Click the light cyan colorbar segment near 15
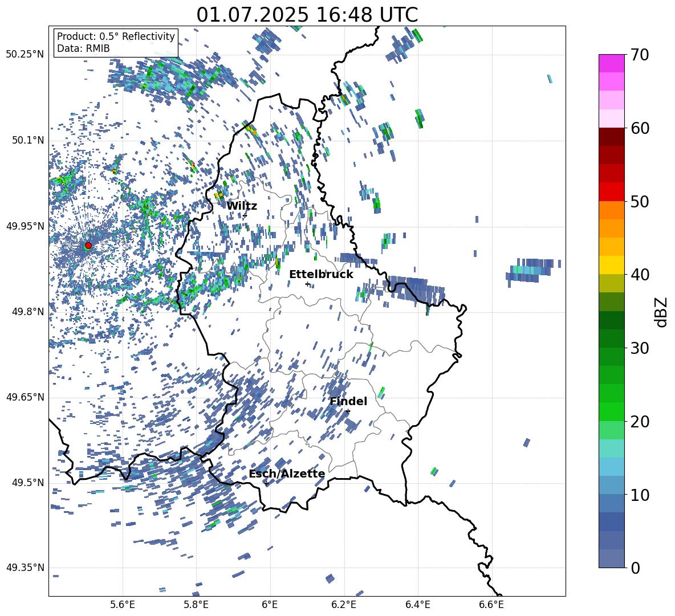This screenshot has height=616, width=675. [x=611, y=448]
